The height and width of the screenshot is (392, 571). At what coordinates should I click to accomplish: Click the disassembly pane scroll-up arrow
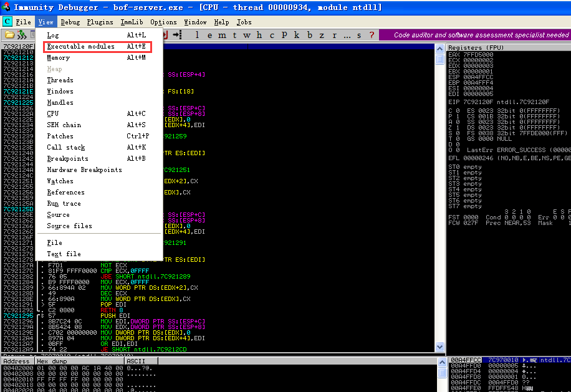(x=440, y=49)
